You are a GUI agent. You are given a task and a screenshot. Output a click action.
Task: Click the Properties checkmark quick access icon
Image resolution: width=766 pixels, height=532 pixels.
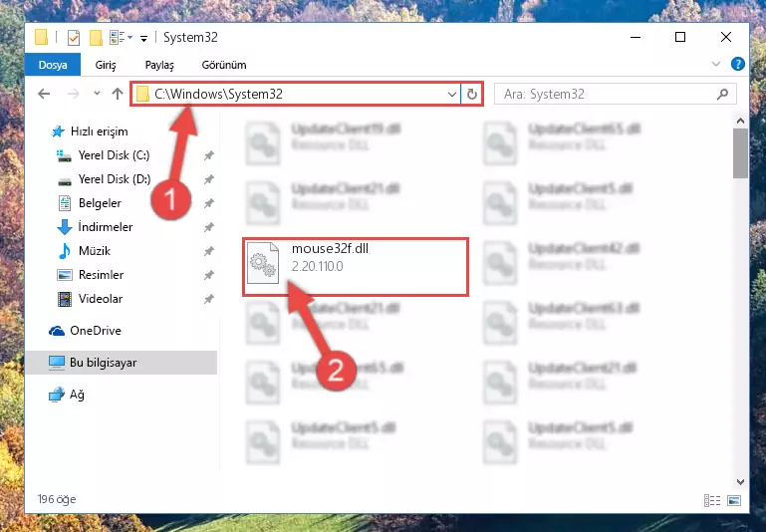pos(74,37)
